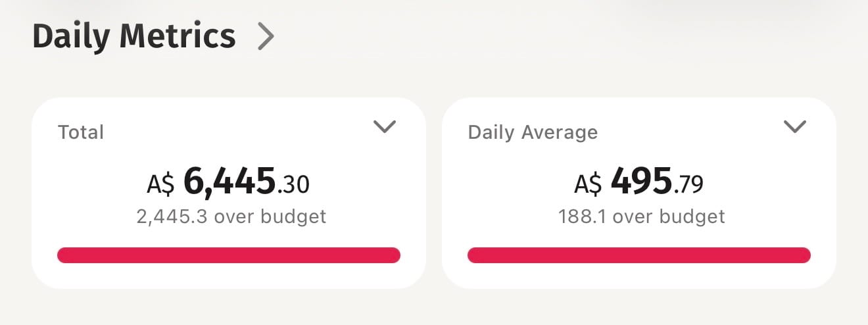The width and height of the screenshot is (868, 325).
Task: Expand the Total card dropdown chevron
Action: 384,126
